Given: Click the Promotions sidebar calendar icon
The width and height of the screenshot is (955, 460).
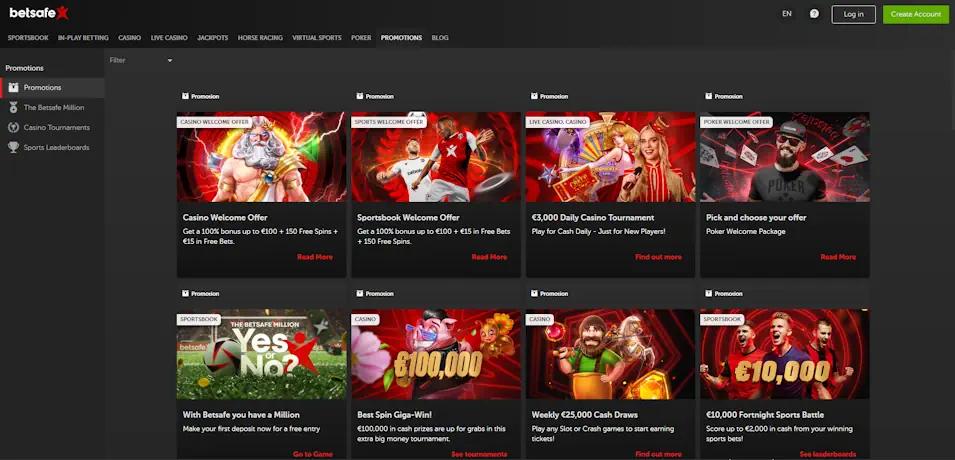Looking at the screenshot, I should (13, 88).
